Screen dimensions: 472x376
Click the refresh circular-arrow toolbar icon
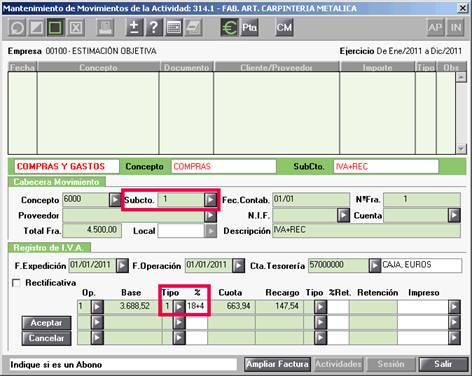17,28
